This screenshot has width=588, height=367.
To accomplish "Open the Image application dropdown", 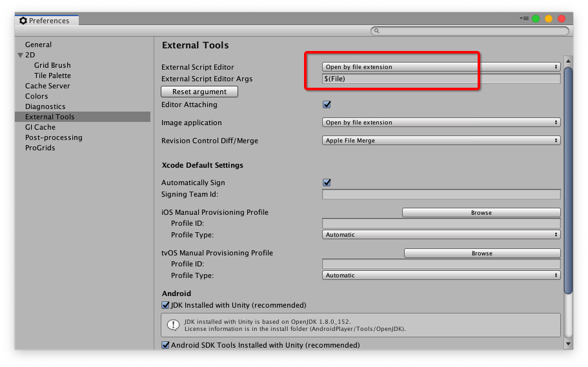I will point(441,123).
